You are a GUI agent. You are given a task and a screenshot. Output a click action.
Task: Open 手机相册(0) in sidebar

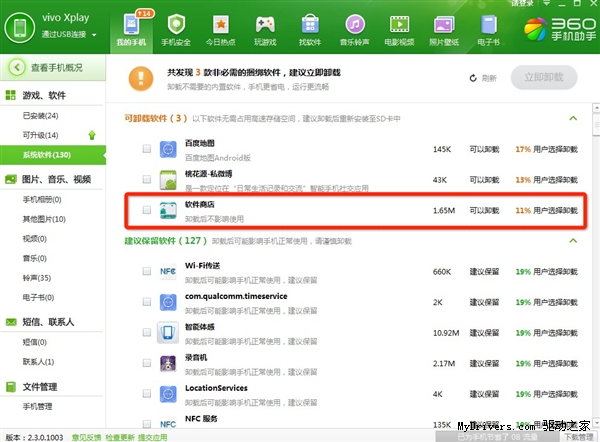(42, 199)
